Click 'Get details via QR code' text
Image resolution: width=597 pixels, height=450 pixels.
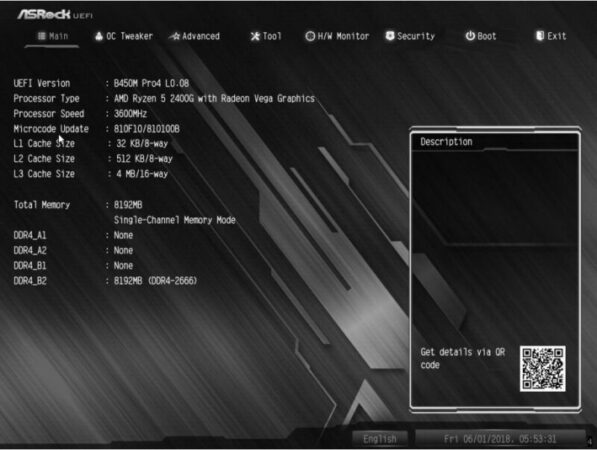(463, 358)
